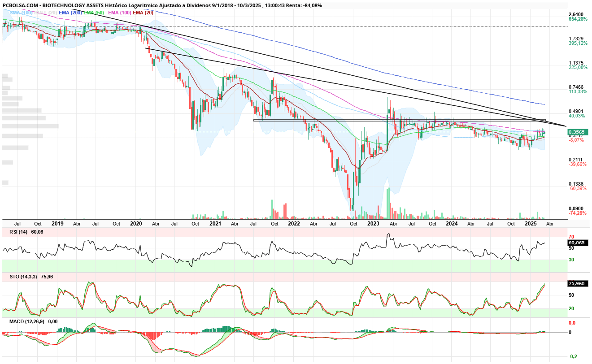The height and width of the screenshot is (364, 592).
Task: Click the 0,1386 price axis label
Action: [x=575, y=184]
